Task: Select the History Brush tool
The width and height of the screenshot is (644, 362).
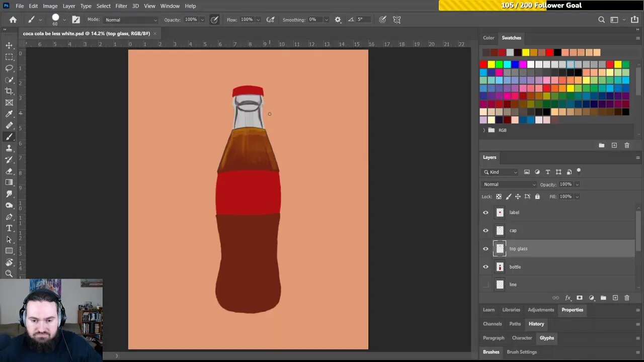Action: (9, 160)
